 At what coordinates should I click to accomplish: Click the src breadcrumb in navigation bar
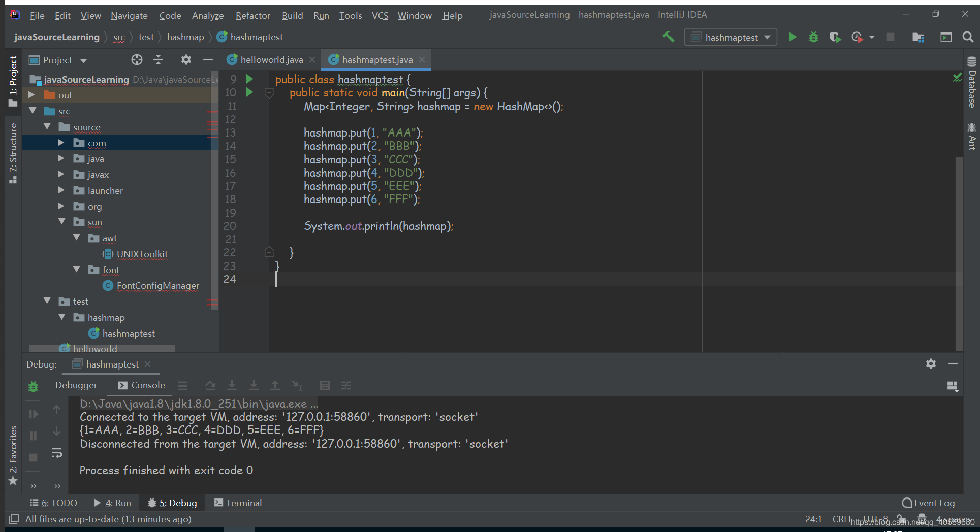click(x=119, y=37)
